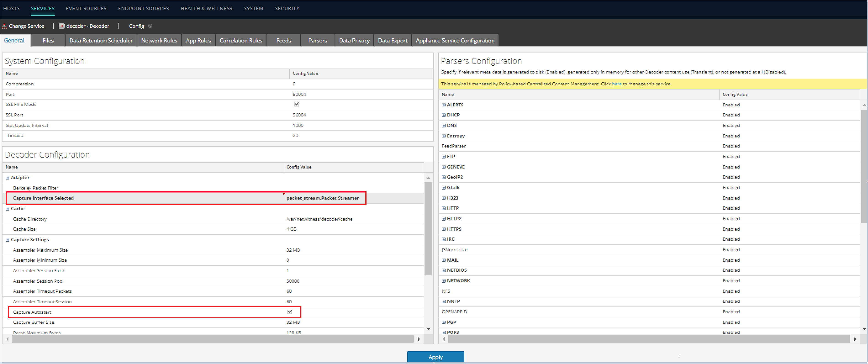Switch to the Correlation Rules tab

pyautogui.click(x=241, y=40)
